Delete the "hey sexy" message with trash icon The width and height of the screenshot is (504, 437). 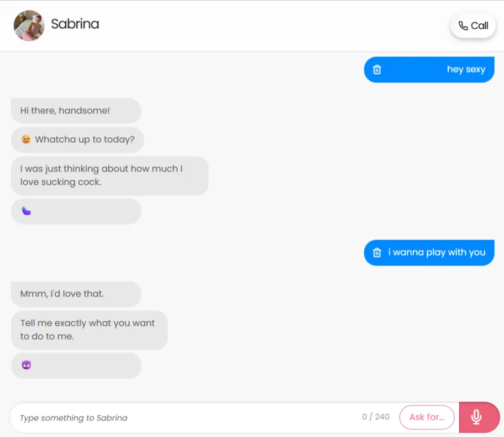click(377, 70)
